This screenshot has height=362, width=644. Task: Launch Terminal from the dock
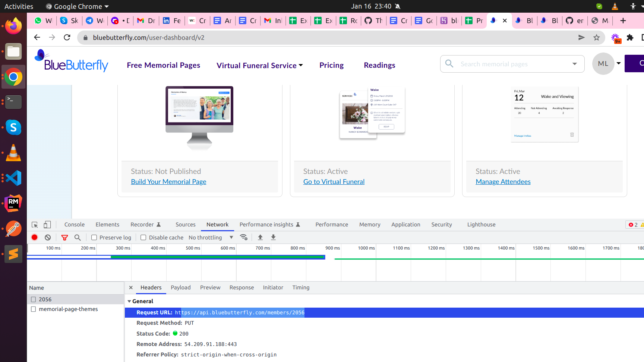click(13, 102)
